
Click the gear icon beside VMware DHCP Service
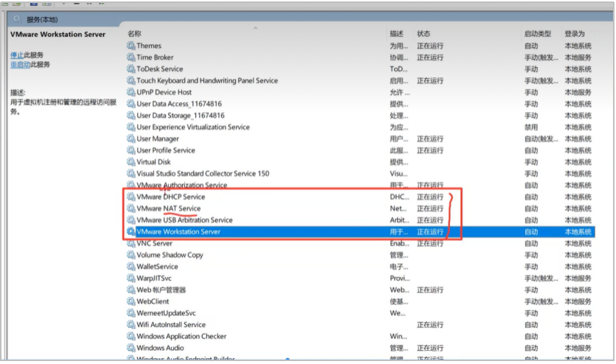pos(131,197)
